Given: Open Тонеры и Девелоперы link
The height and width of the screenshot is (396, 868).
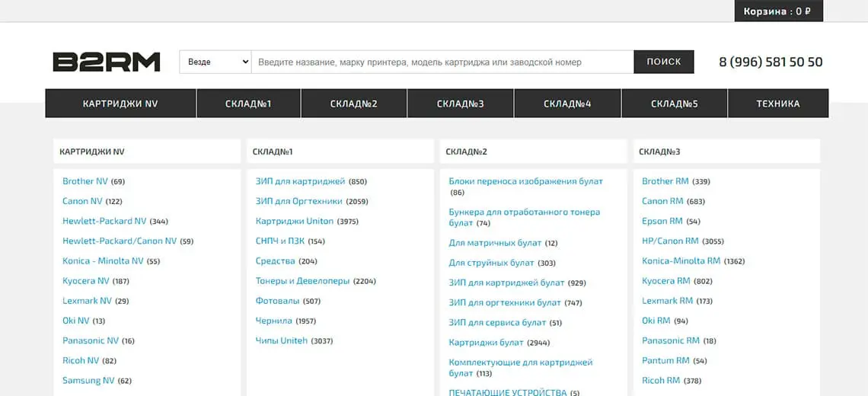Looking at the screenshot, I should [x=303, y=281].
